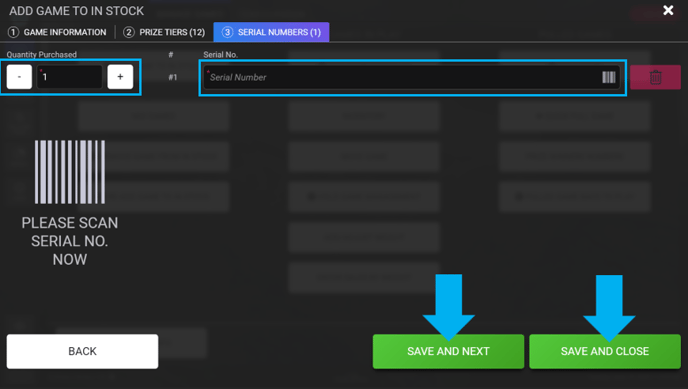Click the 'PLEASE SCAN SERIAL NO. NOW' text

tap(70, 241)
